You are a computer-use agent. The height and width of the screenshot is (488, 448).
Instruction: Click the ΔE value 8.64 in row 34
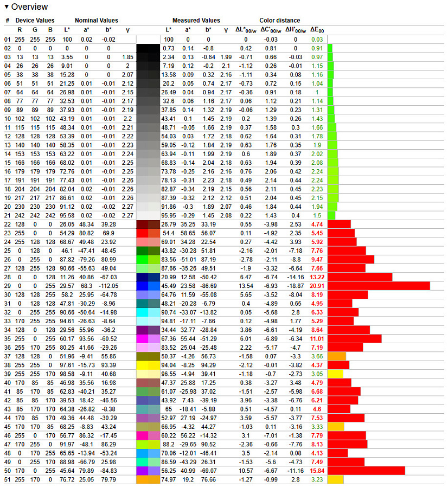tap(317, 330)
